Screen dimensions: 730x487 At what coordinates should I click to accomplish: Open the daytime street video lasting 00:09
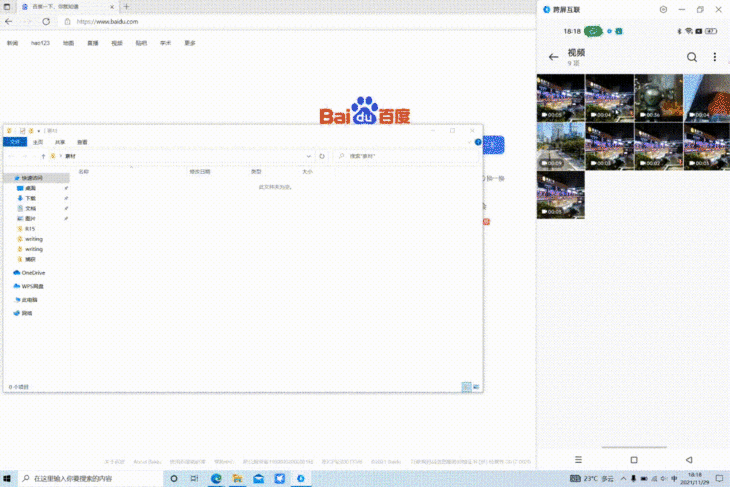point(561,146)
